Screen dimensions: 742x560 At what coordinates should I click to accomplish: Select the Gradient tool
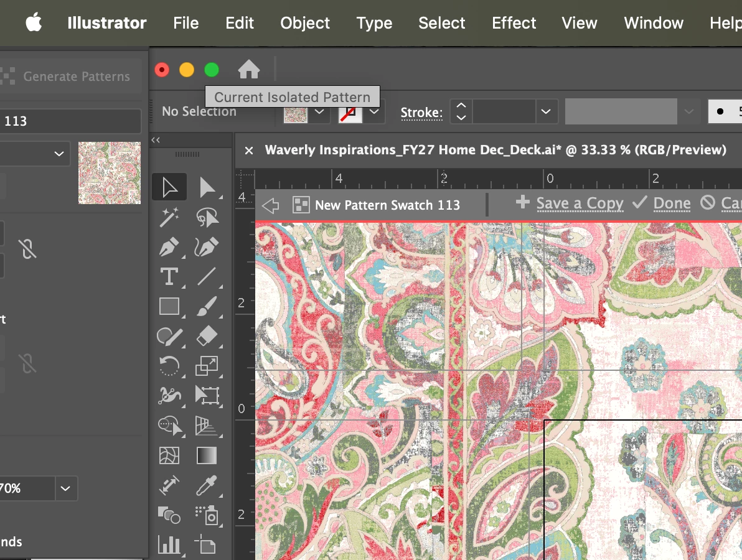click(207, 455)
